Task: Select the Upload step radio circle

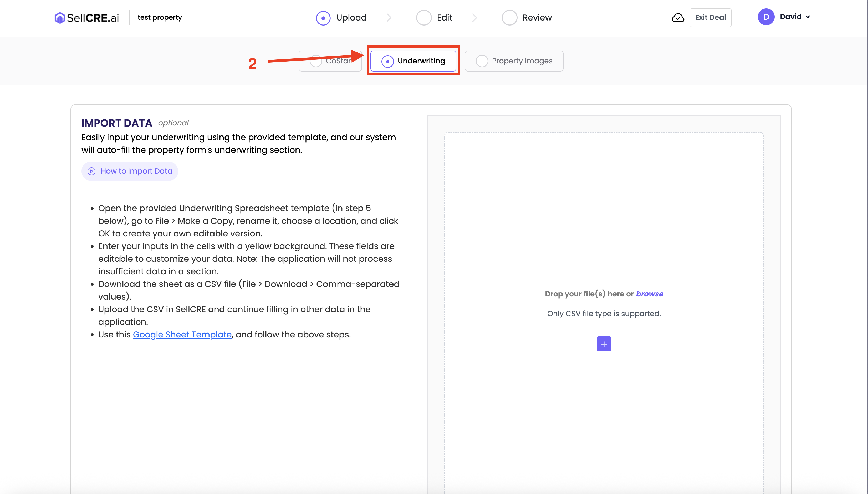Action: coord(323,18)
